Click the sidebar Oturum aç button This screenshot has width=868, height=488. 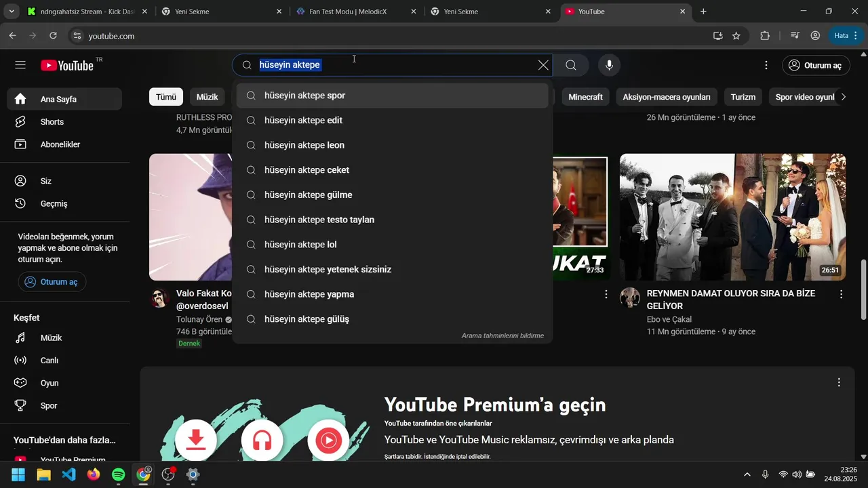[52, 282]
